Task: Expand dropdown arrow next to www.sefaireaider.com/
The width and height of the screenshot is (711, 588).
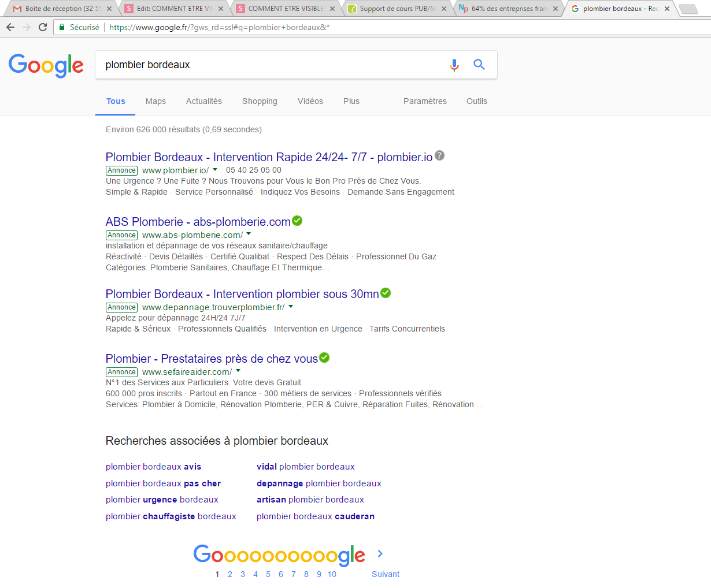Action: pos(238,371)
